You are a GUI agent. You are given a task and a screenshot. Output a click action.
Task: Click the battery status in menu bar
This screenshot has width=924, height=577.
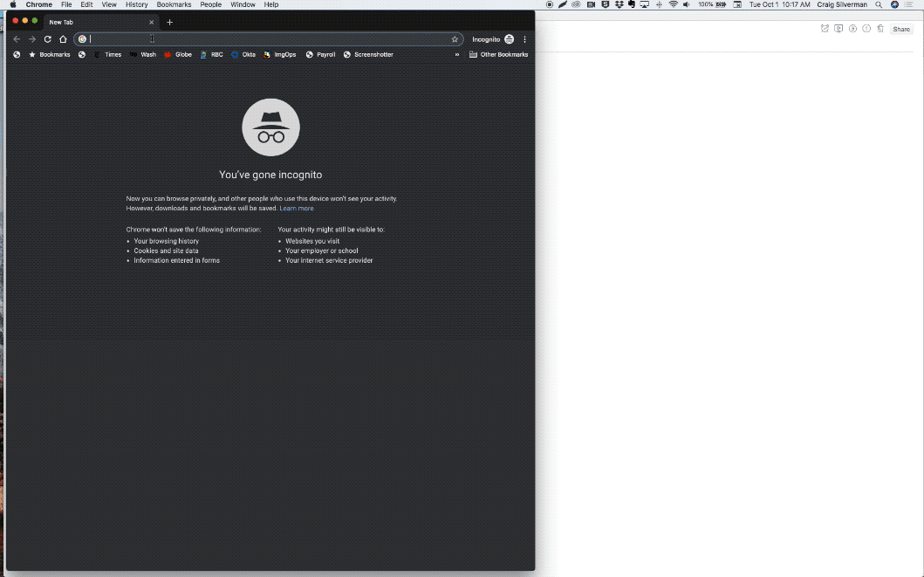712,4
